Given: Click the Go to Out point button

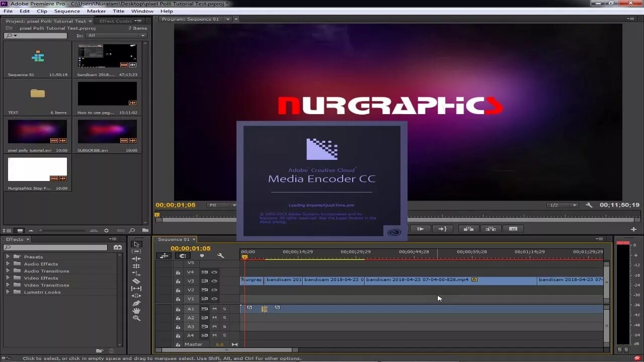Looking at the screenshot, I should pos(442,229).
